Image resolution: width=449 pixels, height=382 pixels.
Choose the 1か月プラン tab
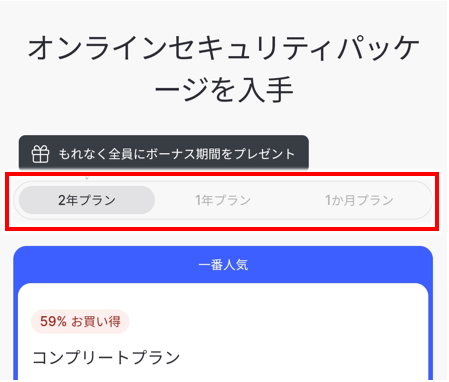click(359, 200)
